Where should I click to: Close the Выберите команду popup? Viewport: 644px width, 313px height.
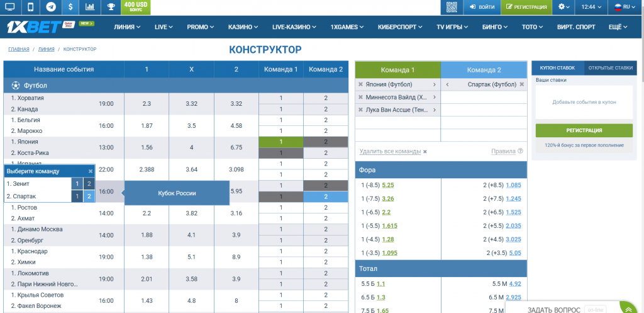tap(91, 171)
